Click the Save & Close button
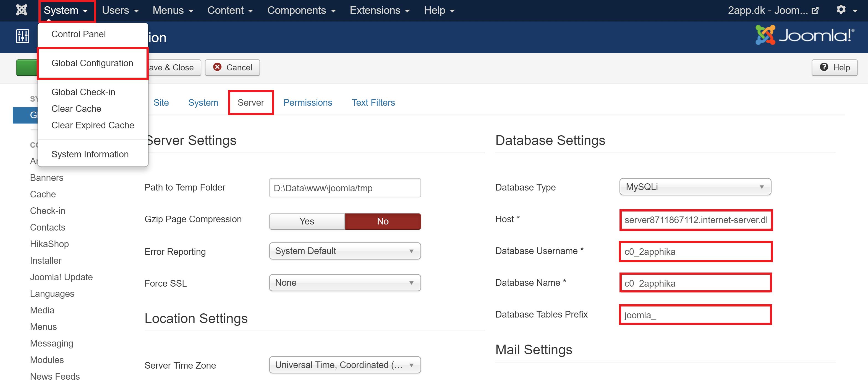This screenshot has height=386, width=868. click(x=174, y=67)
